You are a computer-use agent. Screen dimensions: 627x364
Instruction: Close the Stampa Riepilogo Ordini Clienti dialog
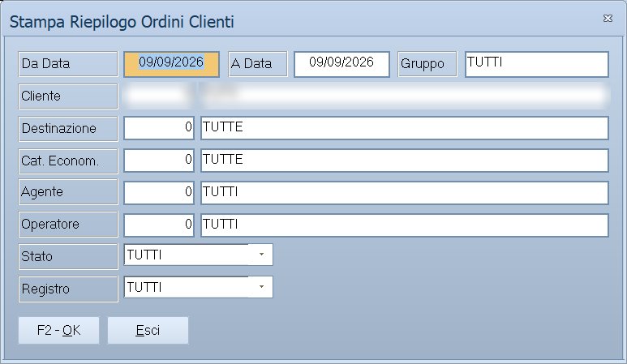point(608,19)
